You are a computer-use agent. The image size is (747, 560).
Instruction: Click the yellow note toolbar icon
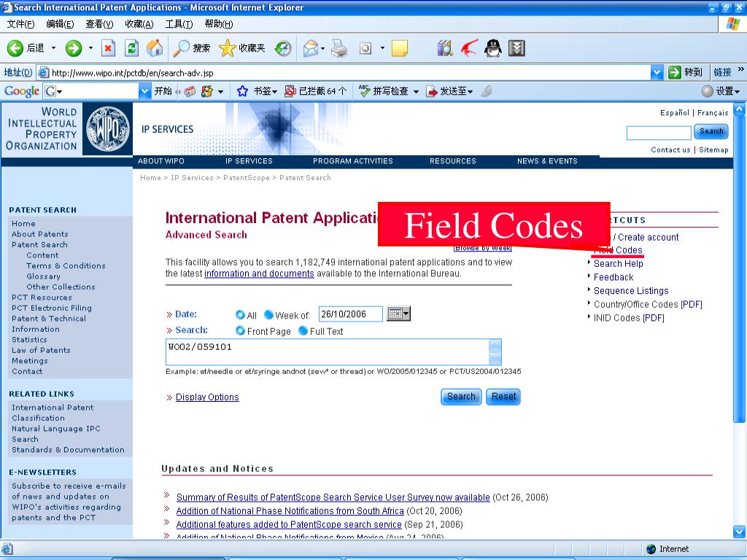click(x=399, y=48)
